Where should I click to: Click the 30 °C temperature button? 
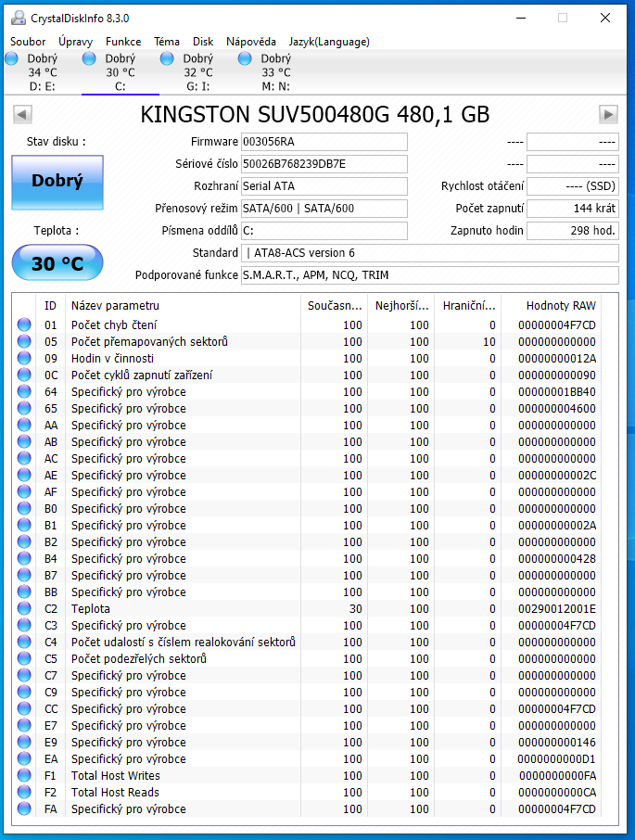click(x=57, y=262)
